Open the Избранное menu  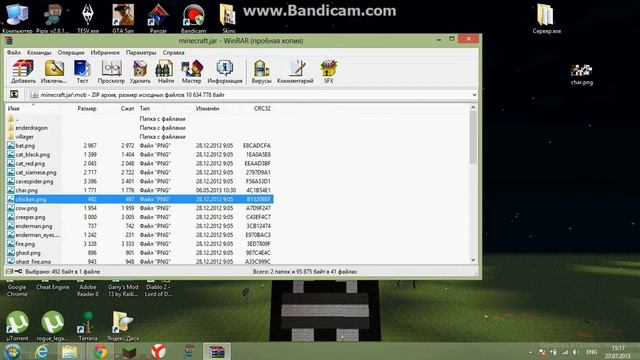[105, 53]
